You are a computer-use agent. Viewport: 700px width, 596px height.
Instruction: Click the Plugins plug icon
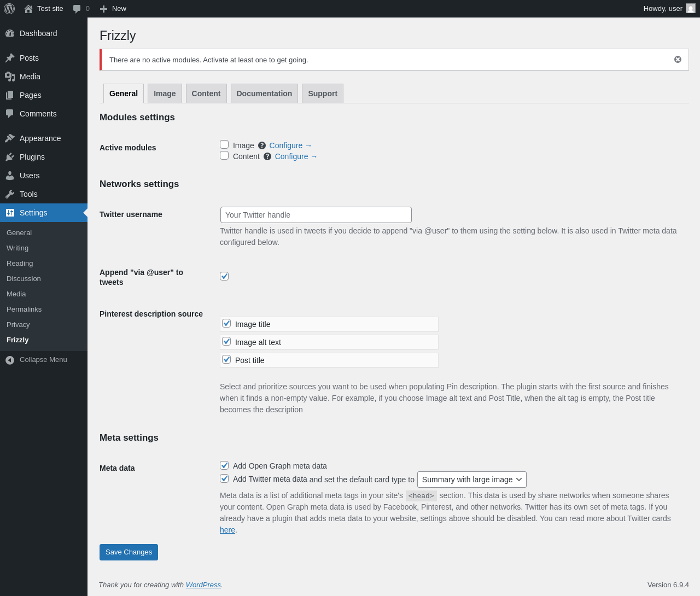point(10,157)
